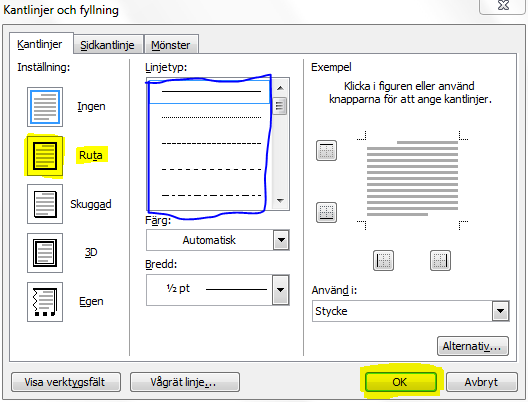This screenshot has height=402, width=528.
Task: Open the Färg Automatisk color dropdown
Action: point(281,240)
